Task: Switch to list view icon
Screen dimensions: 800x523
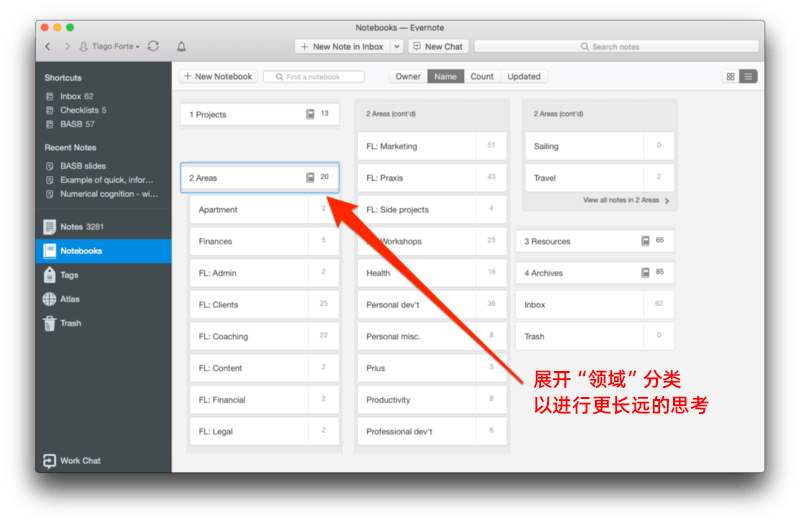Action: point(748,77)
